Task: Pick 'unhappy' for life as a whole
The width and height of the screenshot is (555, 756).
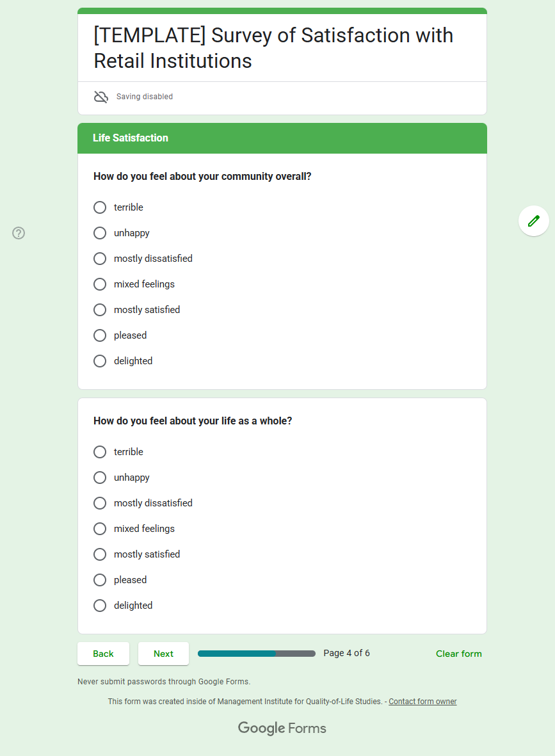Action: 100,478
